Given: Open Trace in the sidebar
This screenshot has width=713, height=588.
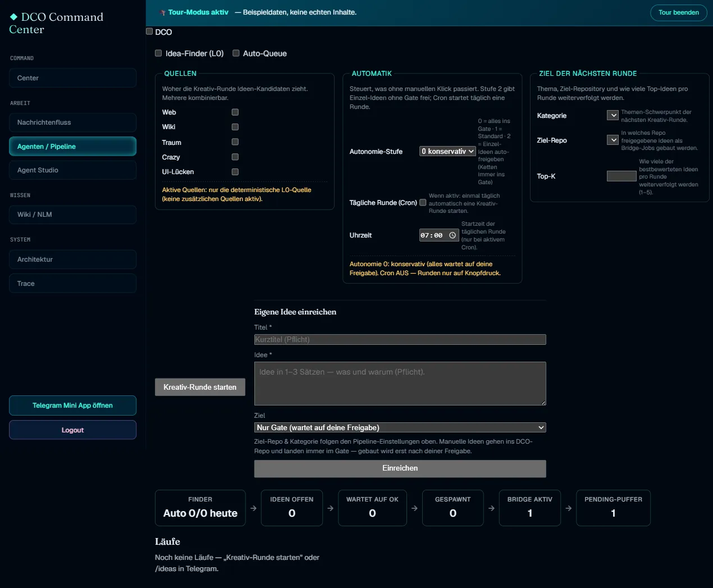Looking at the screenshot, I should pos(72,284).
